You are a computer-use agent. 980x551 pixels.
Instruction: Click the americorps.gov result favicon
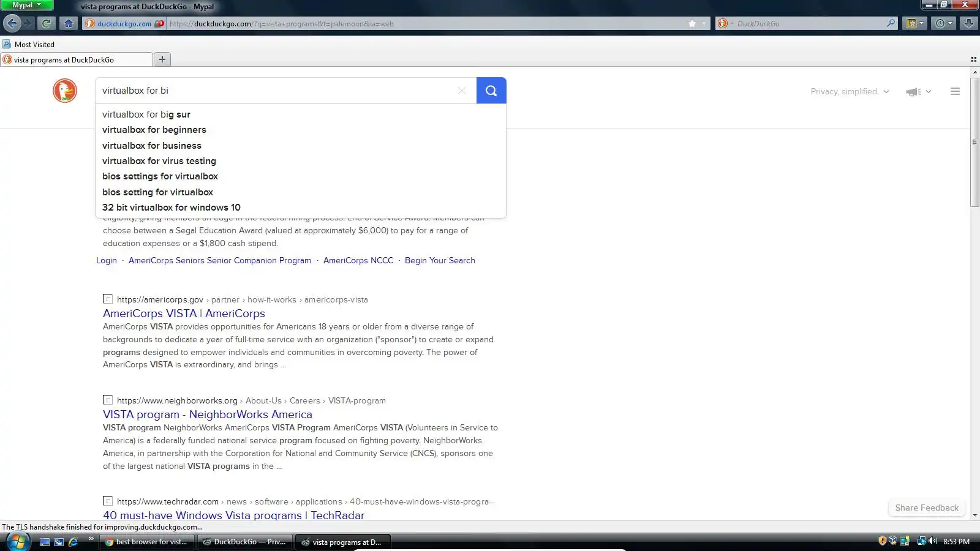pos(108,299)
